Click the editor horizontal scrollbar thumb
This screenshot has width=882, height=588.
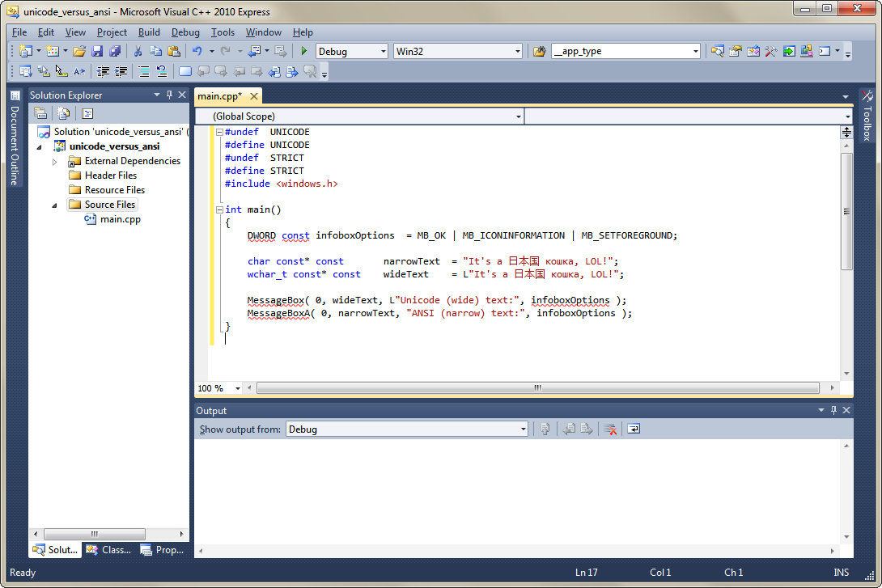pos(537,388)
